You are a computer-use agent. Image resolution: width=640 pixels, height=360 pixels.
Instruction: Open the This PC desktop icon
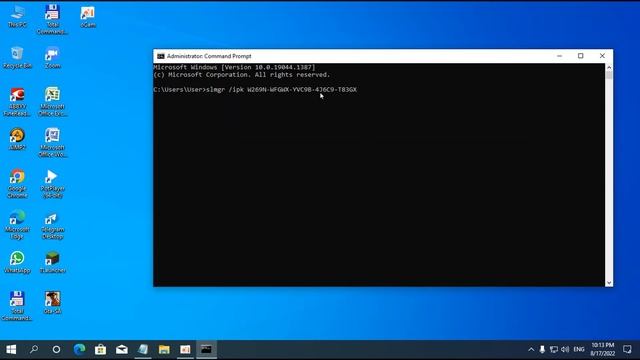click(17, 16)
